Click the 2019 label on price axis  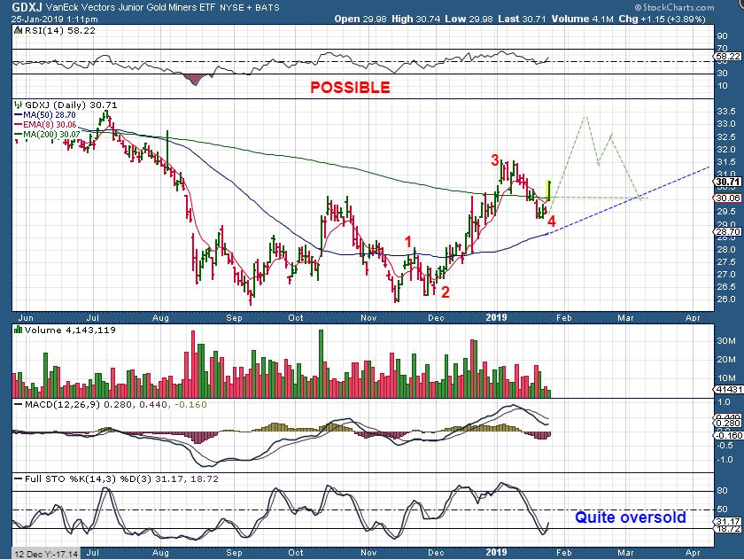(496, 317)
